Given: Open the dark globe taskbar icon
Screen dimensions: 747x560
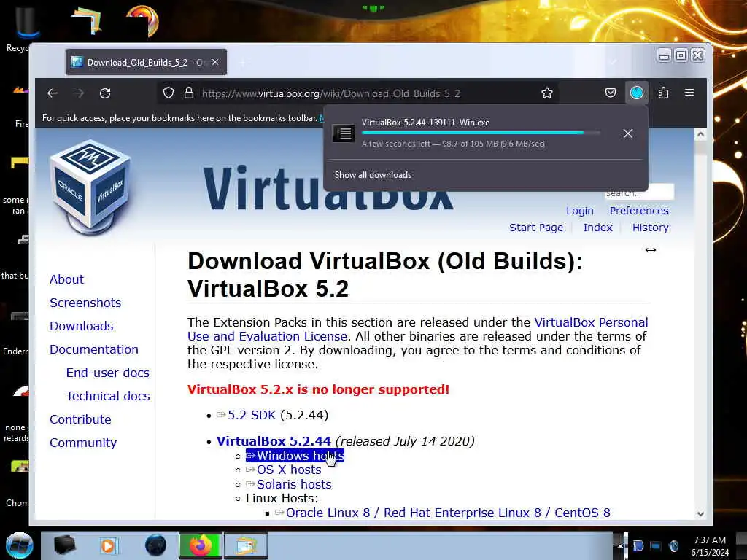Looking at the screenshot, I should click(155, 545).
